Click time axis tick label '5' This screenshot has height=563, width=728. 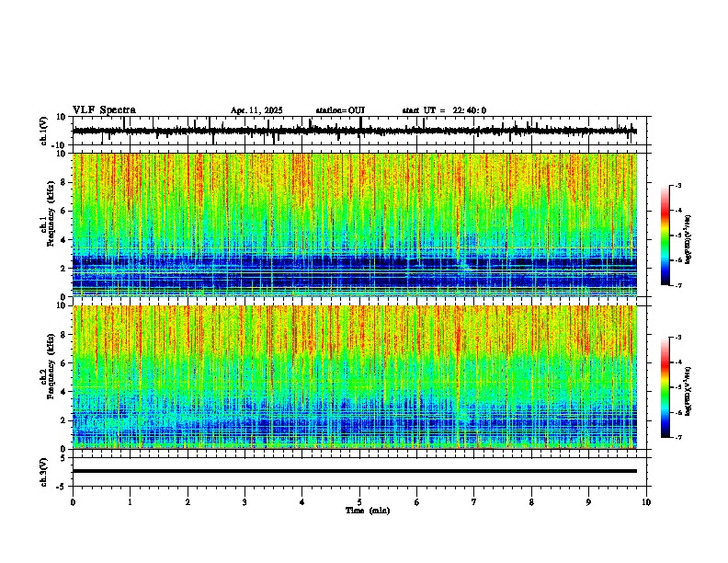tap(359, 502)
